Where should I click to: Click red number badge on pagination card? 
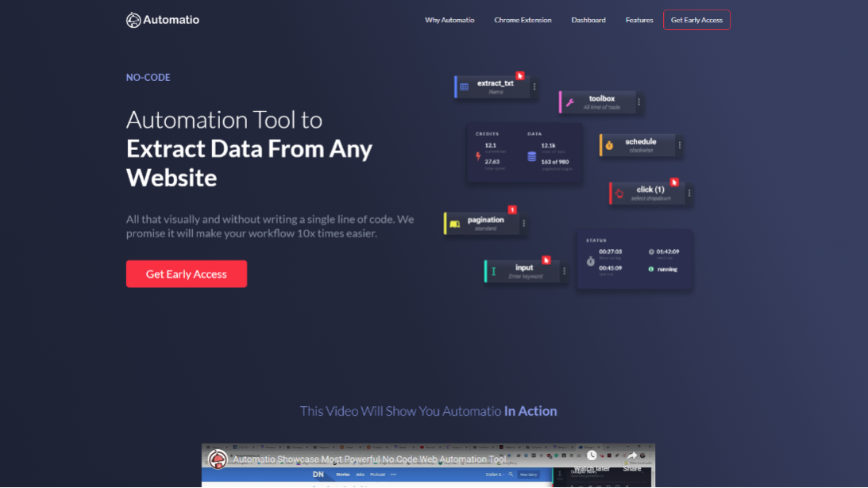point(512,209)
